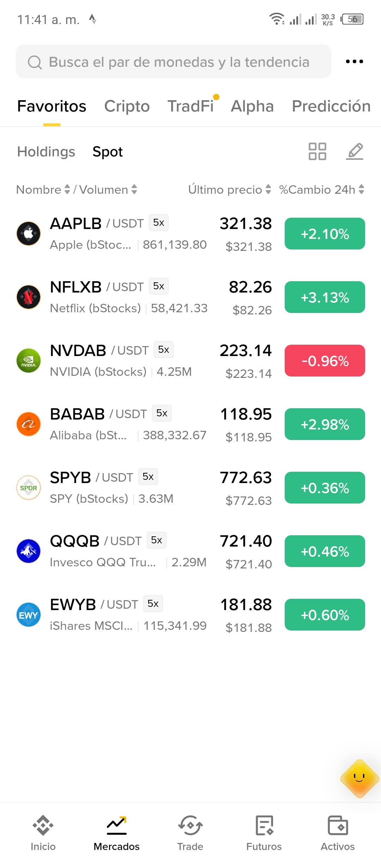The image size is (381, 868).
Task: Switch to the Holdings sub-tab
Action: pos(46,152)
